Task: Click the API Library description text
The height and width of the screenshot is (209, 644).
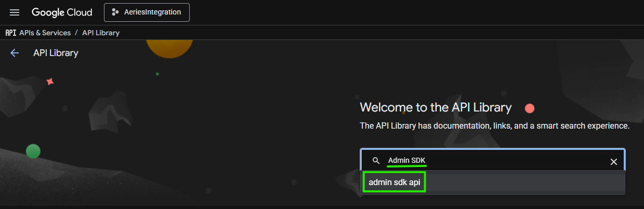Action: click(495, 126)
